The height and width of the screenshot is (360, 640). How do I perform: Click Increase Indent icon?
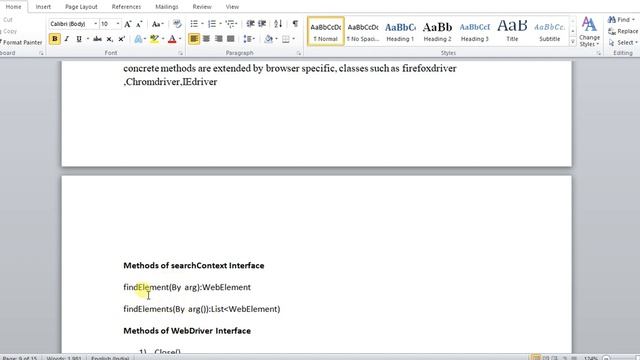(262, 24)
